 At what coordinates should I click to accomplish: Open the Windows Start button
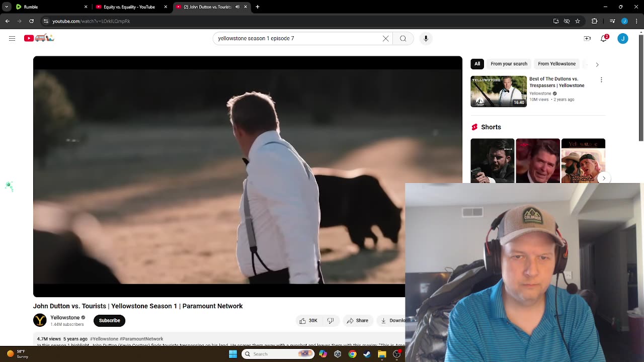pos(233,354)
